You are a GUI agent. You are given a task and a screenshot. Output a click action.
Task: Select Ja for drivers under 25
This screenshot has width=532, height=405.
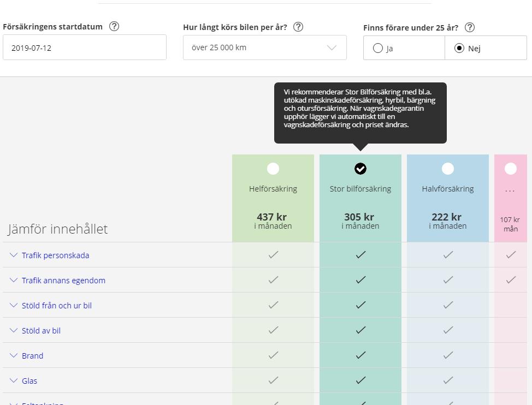pos(404,48)
